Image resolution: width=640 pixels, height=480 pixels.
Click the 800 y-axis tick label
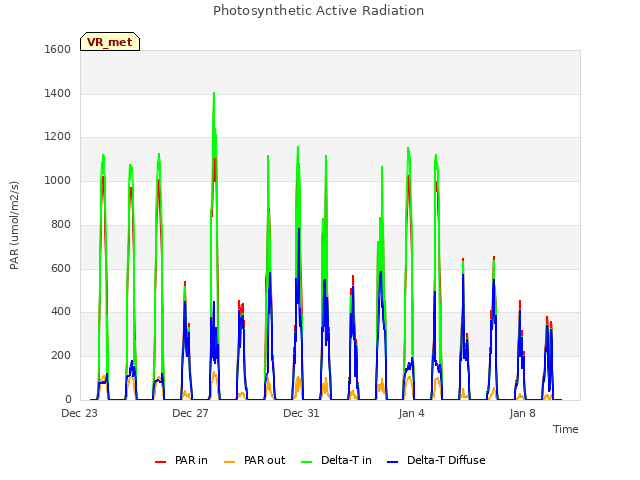(61, 224)
